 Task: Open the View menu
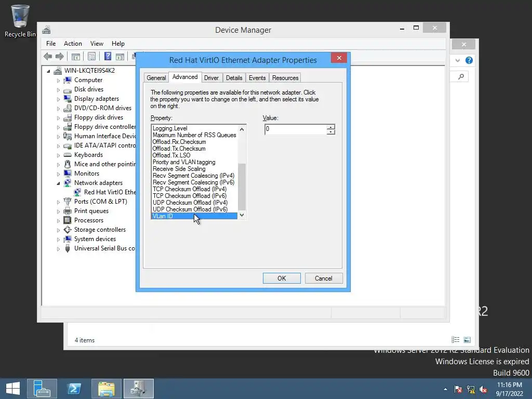tap(97, 44)
